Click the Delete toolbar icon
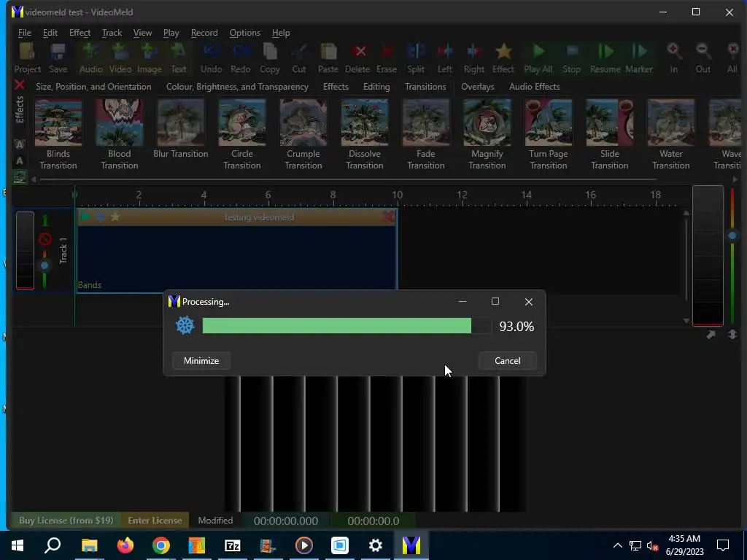This screenshot has width=747, height=560. coord(357,58)
